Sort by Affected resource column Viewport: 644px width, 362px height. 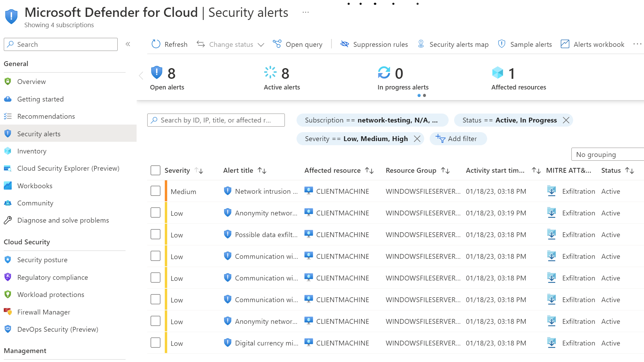pos(369,170)
